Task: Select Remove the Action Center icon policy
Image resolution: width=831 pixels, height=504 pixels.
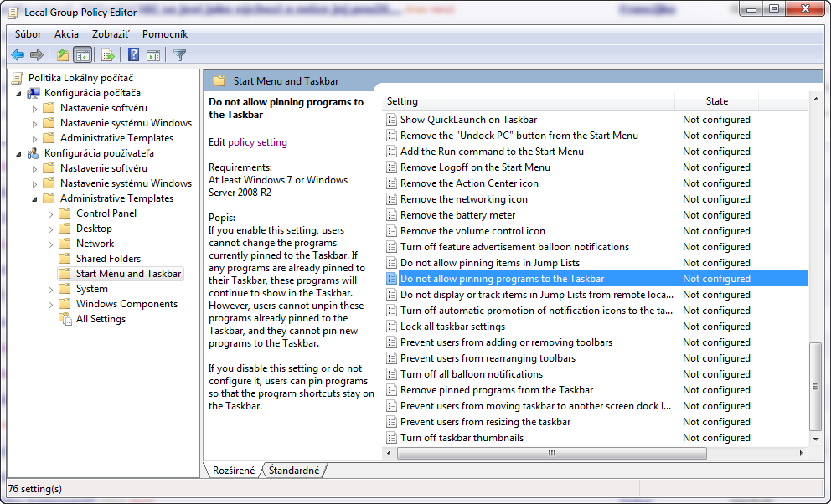Action: [469, 183]
